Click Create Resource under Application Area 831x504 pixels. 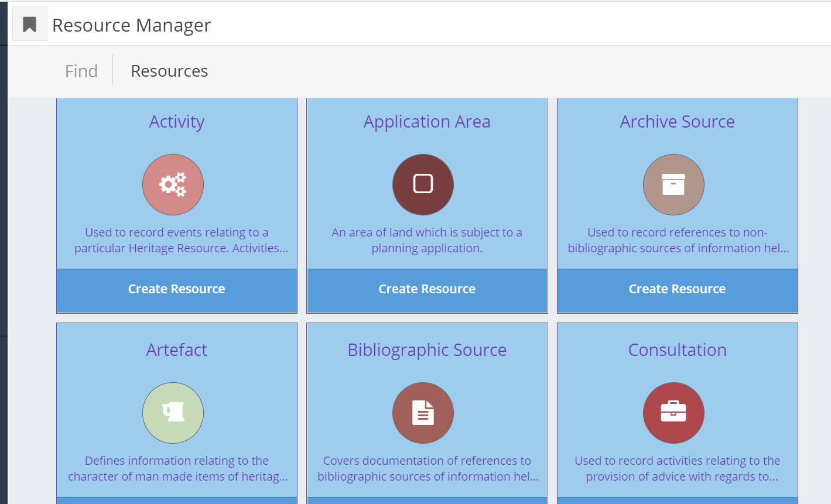(x=426, y=289)
